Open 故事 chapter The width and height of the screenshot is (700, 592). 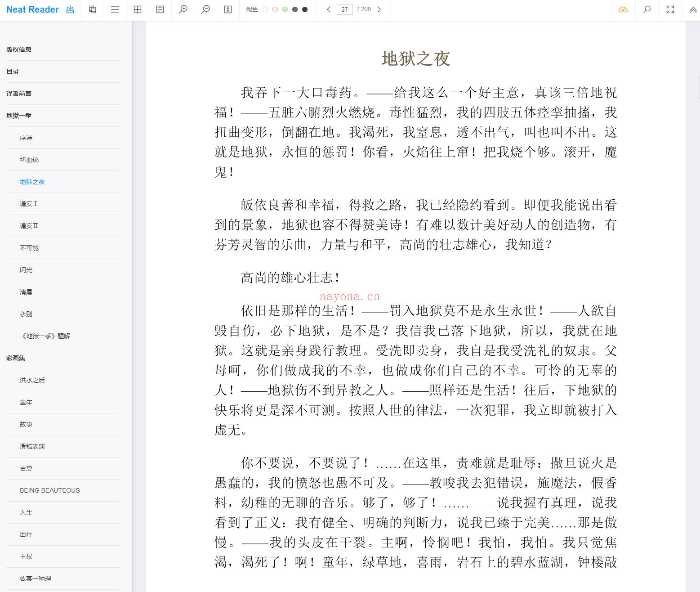(x=26, y=424)
